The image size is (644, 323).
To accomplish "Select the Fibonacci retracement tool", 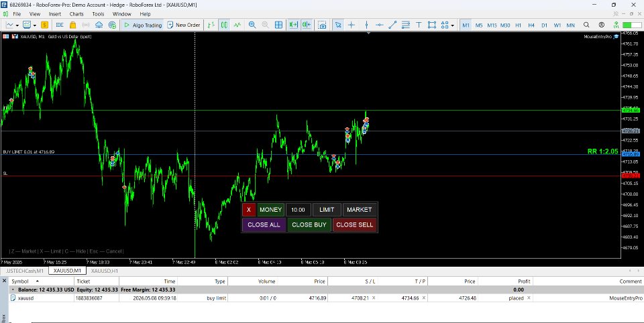I will (x=406, y=25).
